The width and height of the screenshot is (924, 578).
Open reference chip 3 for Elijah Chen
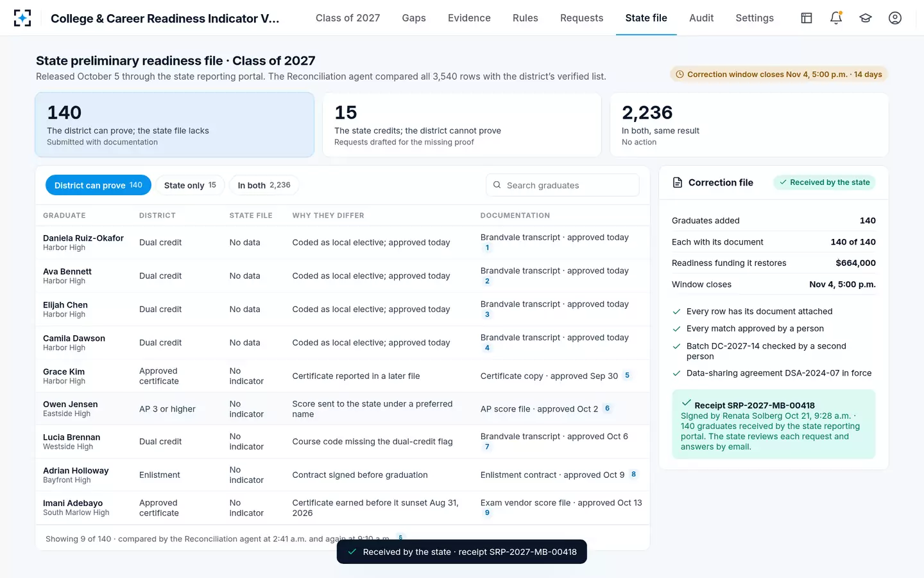(x=487, y=315)
